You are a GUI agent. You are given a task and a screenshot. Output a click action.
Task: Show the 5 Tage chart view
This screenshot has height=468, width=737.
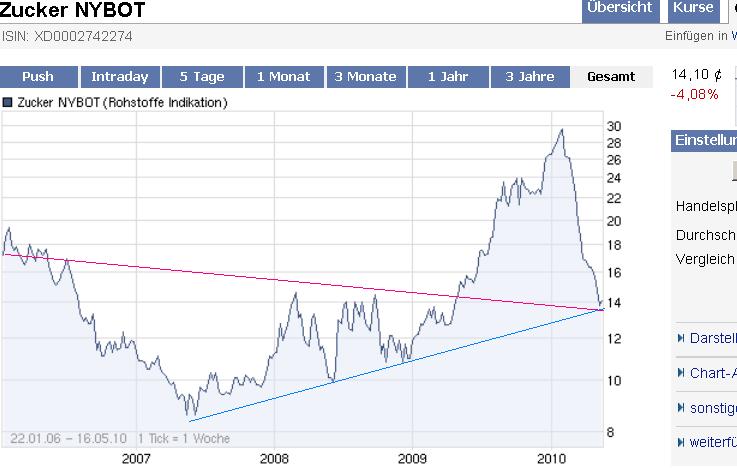click(202, 77)
